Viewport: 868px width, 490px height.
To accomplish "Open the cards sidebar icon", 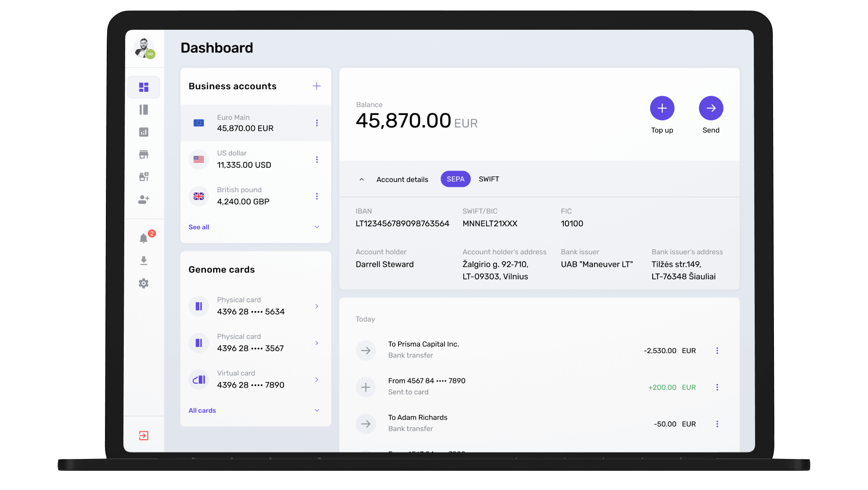I will pyautogui.click(x=143, y=110).
